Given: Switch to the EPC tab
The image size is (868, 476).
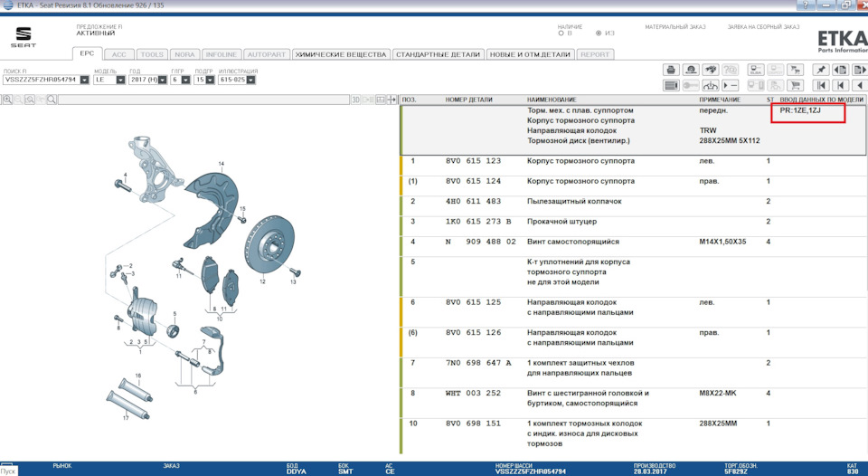Looking at the screenshot, I should [x=88, y=53].
